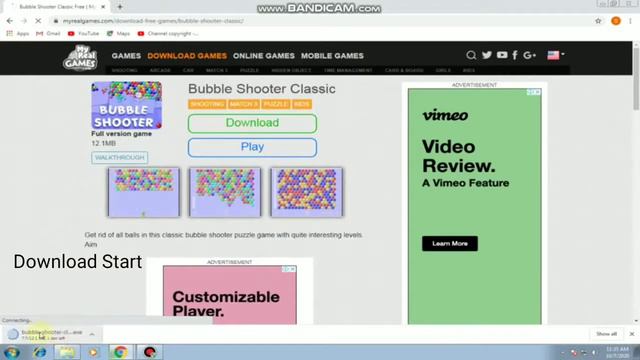The width and height of the screenshot is (640, 360).
Task: Open the GAMES menu item
Action: point(126,56)
